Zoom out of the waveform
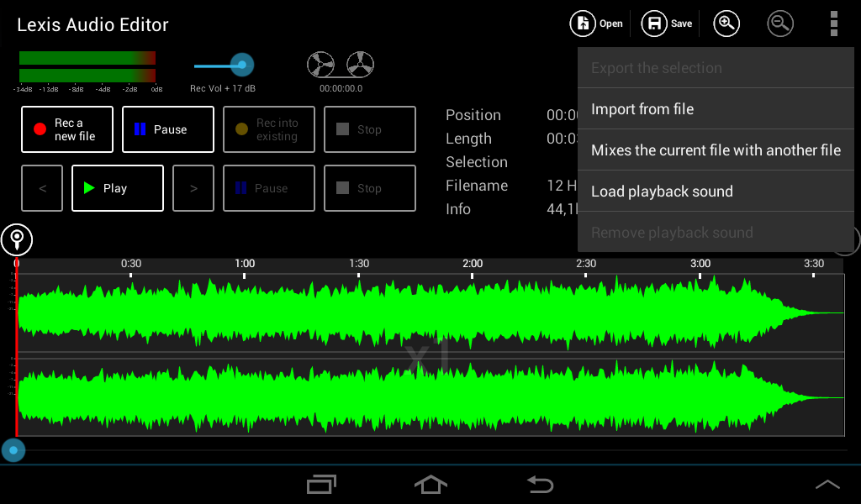Image resolution: width=861 pixels, height=504 pixels. coord(780,24)
